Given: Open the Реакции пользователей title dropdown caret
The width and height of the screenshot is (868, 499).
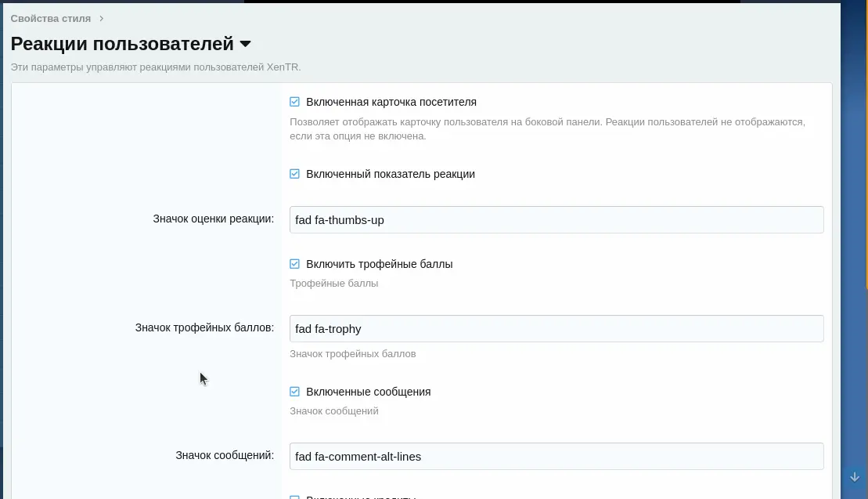Looking at the screenshot, I should point(245,44).
